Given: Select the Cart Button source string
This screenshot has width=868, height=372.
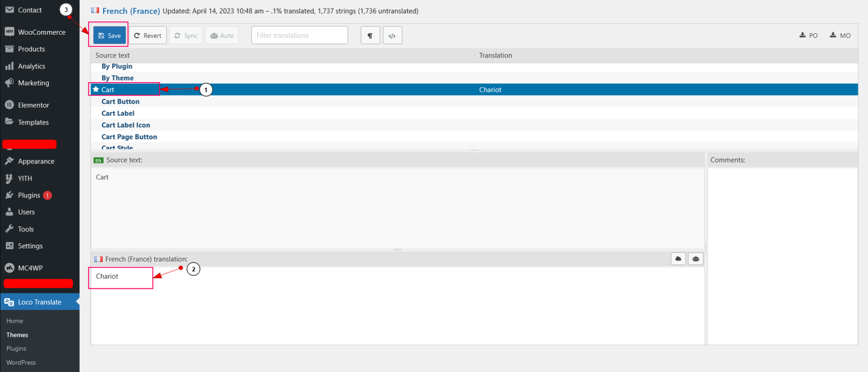Looking at the screenshot, I should [x=120, y=102].
